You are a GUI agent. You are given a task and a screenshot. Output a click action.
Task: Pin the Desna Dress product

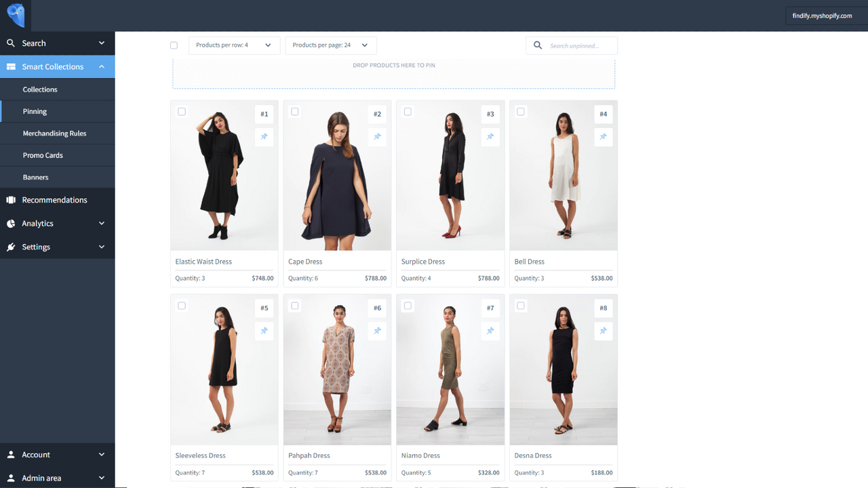click(603, 331)
